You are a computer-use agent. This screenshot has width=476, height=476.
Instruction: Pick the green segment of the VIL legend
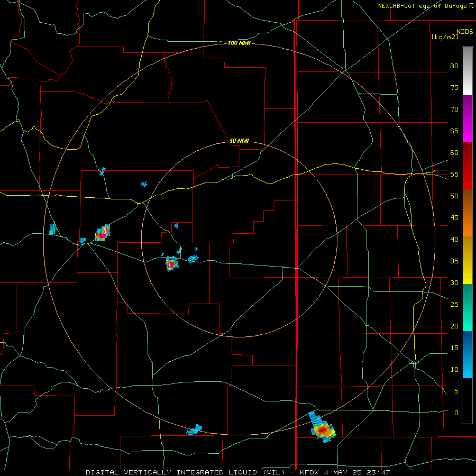click(x=467, y=307)
